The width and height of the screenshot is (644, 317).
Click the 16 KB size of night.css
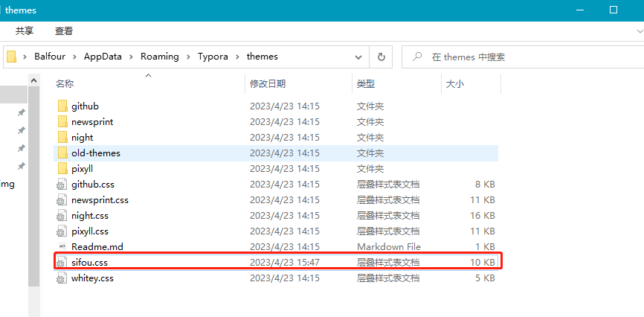(482, 216)
